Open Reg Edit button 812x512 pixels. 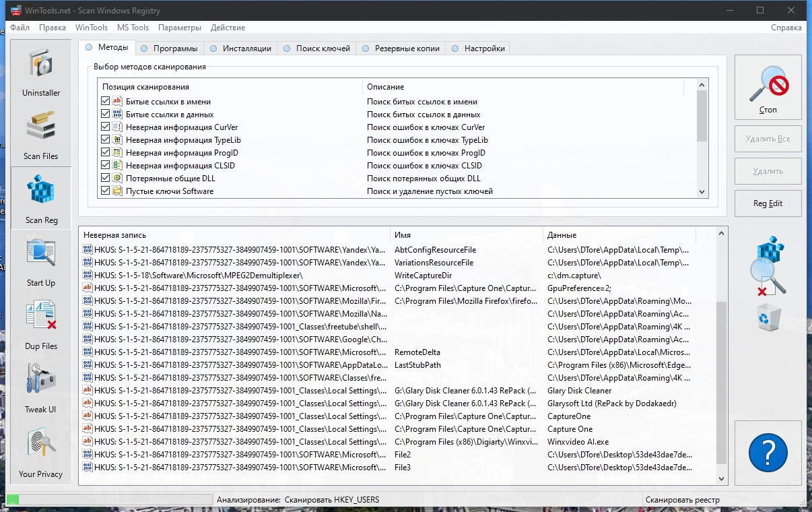[x=768, y=203]
